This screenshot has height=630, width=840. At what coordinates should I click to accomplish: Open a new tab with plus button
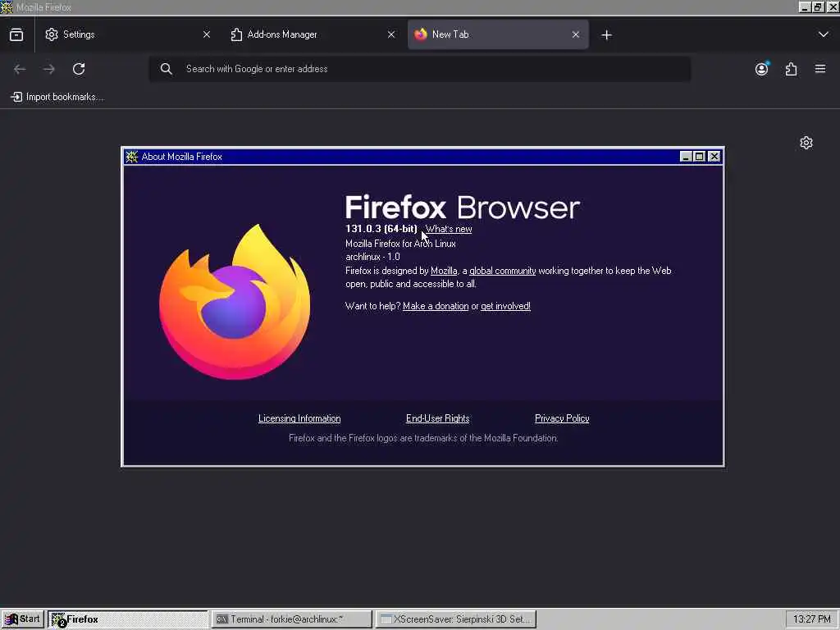click(x=606, y=34)
